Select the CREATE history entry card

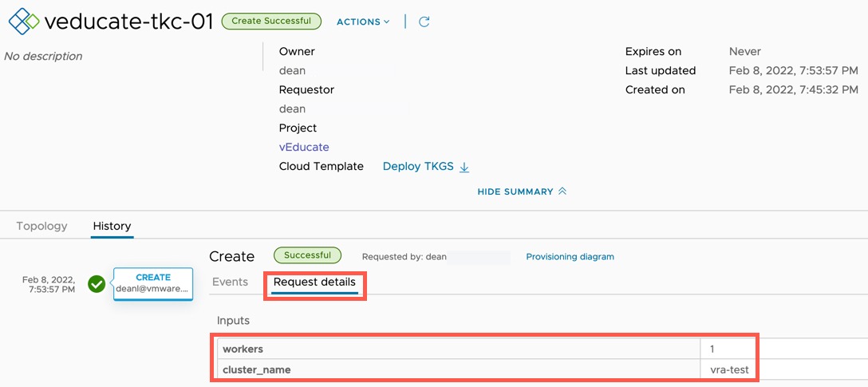153,283
